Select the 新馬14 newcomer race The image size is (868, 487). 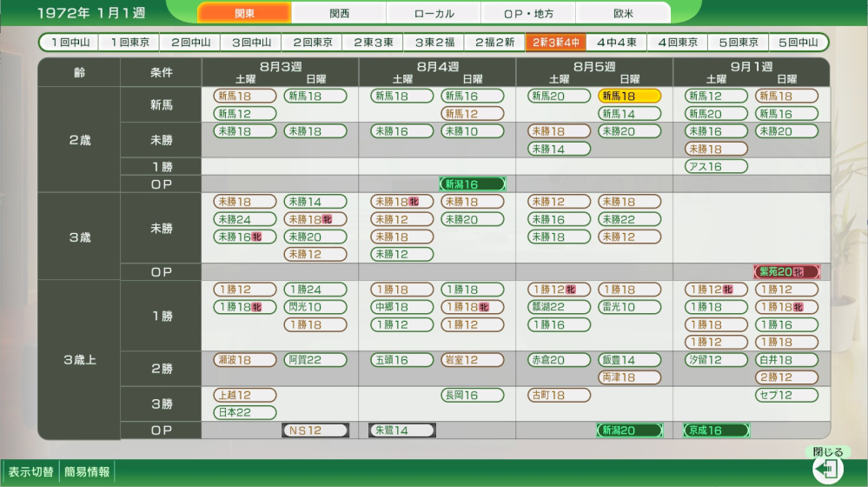pyautogui.click(x=629, y=114)
